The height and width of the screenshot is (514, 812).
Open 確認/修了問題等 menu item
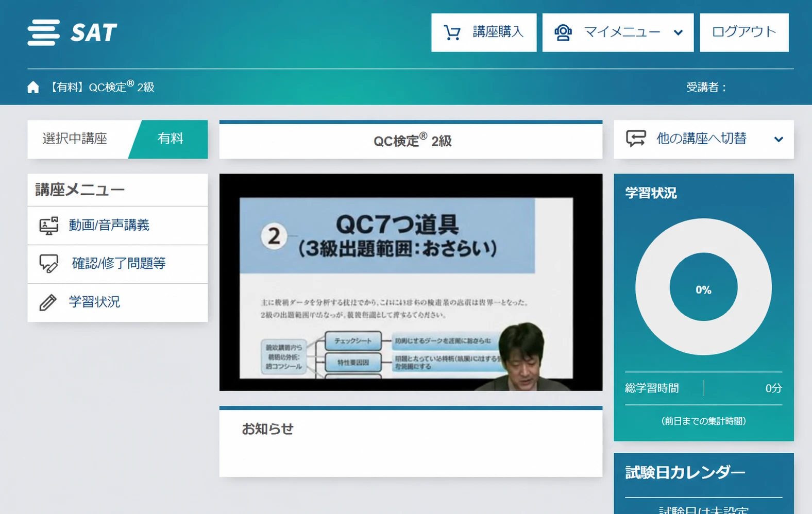coord(117,264)
